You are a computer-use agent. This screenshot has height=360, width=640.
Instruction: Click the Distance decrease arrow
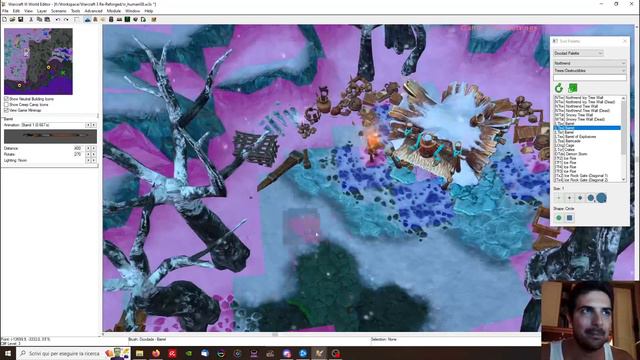[88, 148]
